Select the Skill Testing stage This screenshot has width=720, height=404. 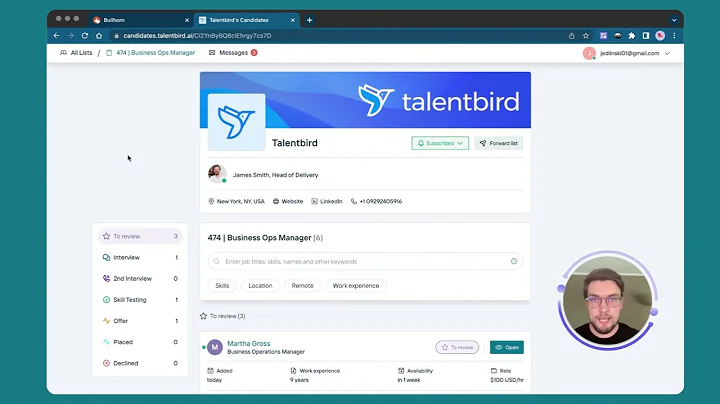click(140, 300)
